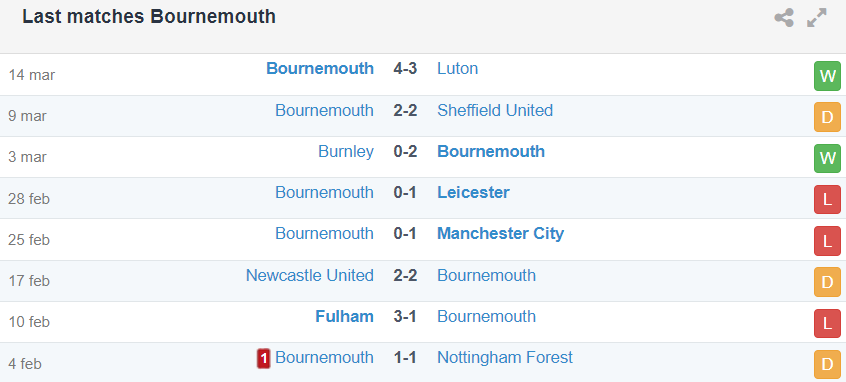
Task: Click the W badge for Luton match
Action: click(827, 77)
